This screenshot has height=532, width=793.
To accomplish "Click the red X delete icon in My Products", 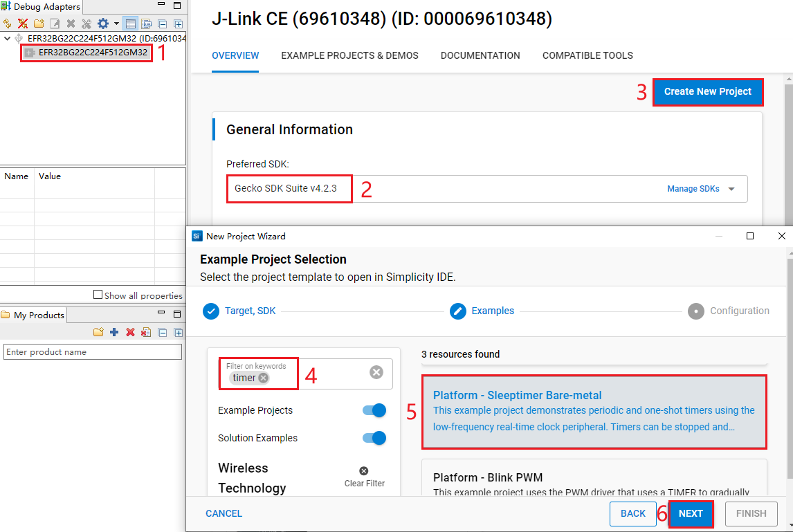I will click(130, 333).
